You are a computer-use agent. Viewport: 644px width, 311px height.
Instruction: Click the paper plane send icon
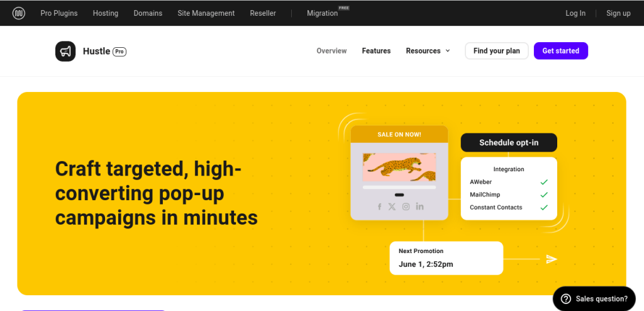[x=551, y=259]
